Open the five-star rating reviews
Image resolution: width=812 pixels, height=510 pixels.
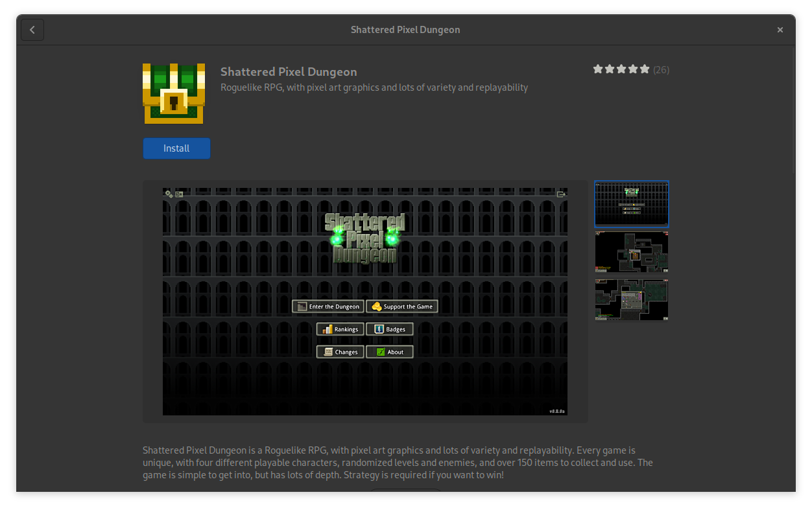coord(621,69)
